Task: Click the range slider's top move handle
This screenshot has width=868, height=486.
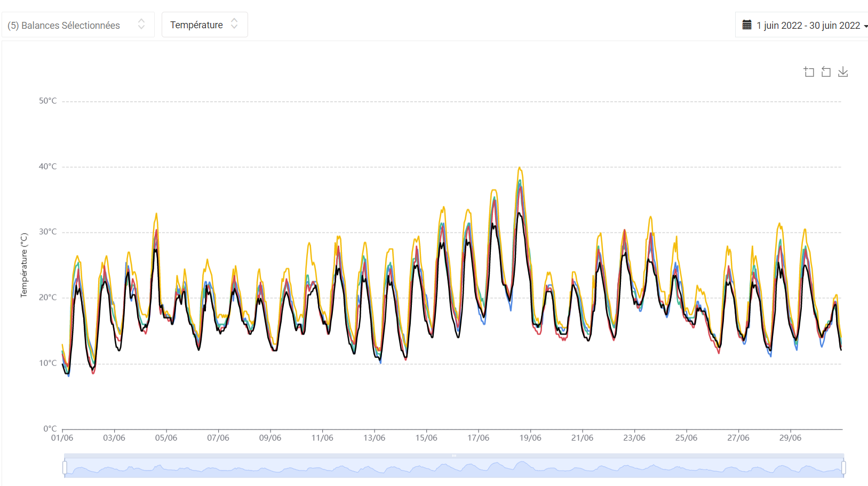Action: pyautogui.click(x=454, y=456)
